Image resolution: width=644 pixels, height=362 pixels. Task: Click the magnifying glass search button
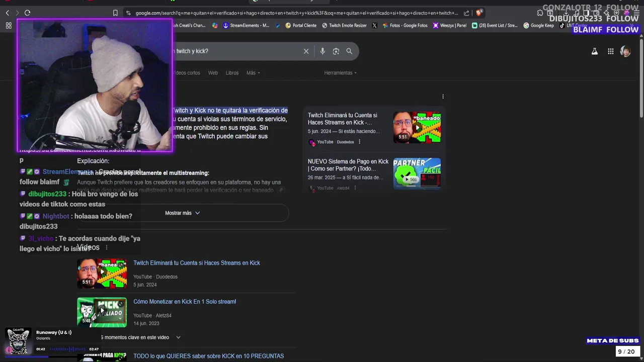[x=349, y=51]
